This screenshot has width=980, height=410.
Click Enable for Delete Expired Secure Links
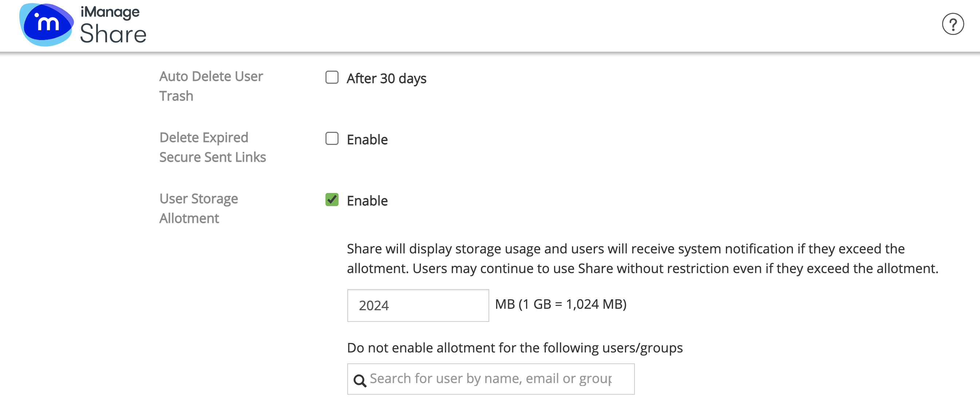tap(331, 138)
